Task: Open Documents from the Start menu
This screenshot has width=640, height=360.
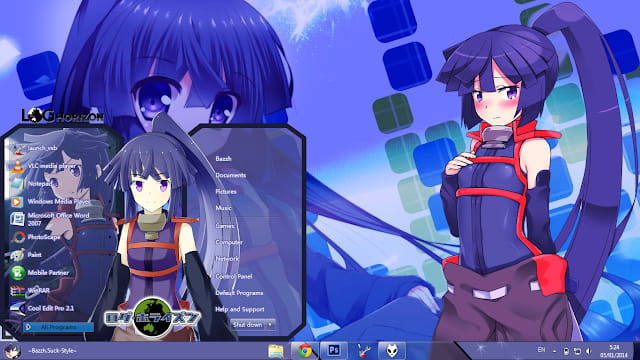Action: [x=231, y=175]
